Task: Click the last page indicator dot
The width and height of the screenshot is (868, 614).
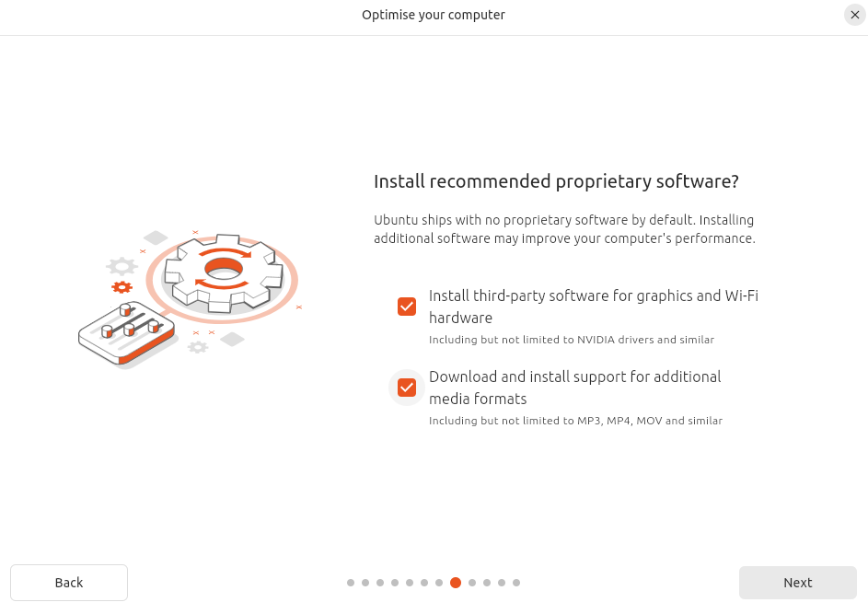Action: 516,583
